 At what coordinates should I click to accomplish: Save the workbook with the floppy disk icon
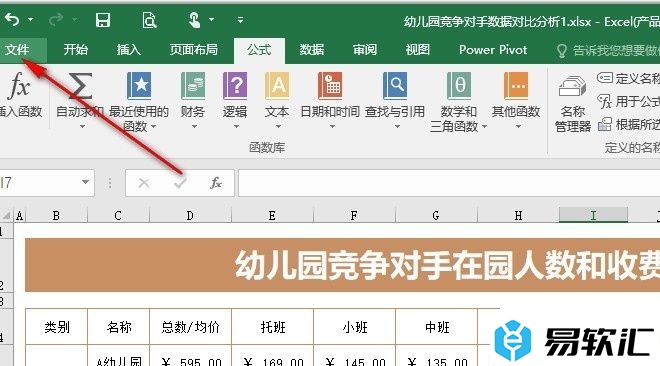[103, 20]
